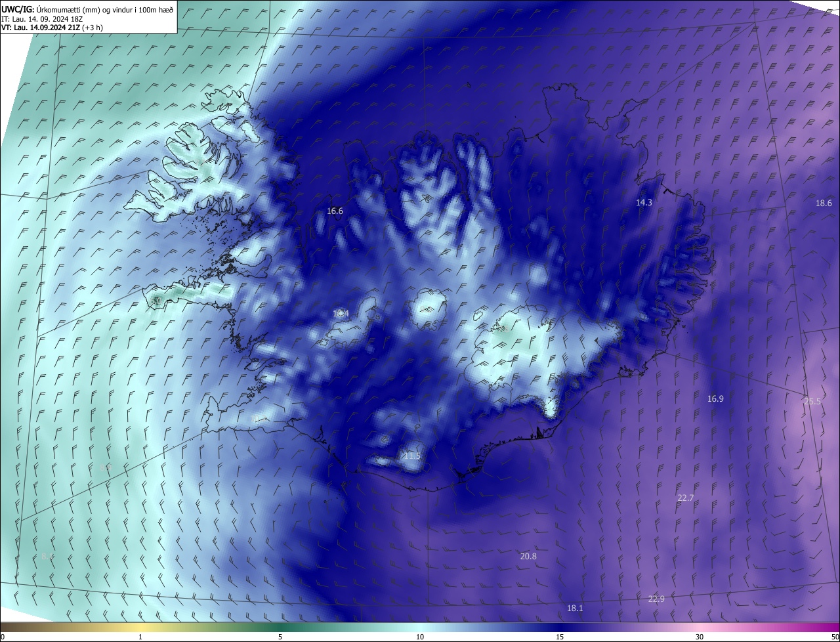Click the 14.3 value on the map
The height and width of the screenshot is (642, 840).
click(644, 203)
